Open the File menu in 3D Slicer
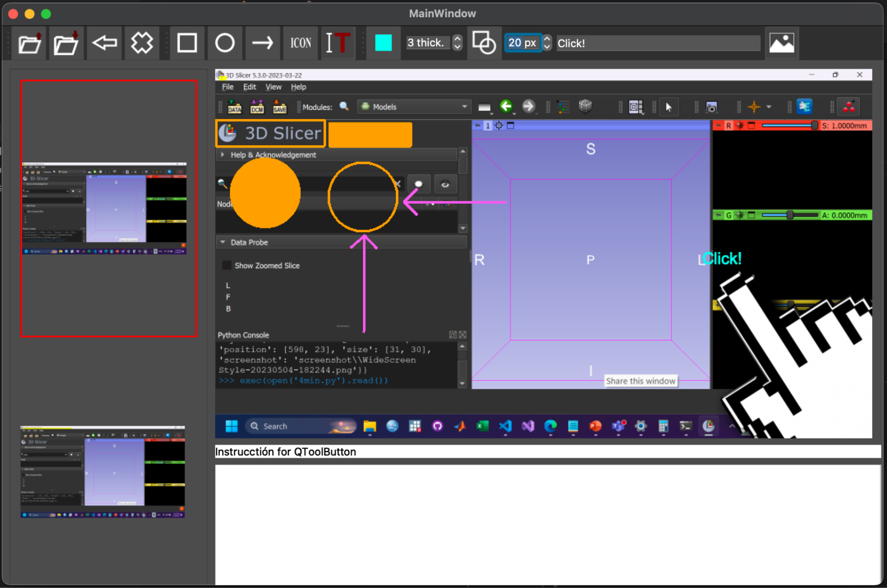Viewport: 887px width, 588px height. click(x=227, y=87)
